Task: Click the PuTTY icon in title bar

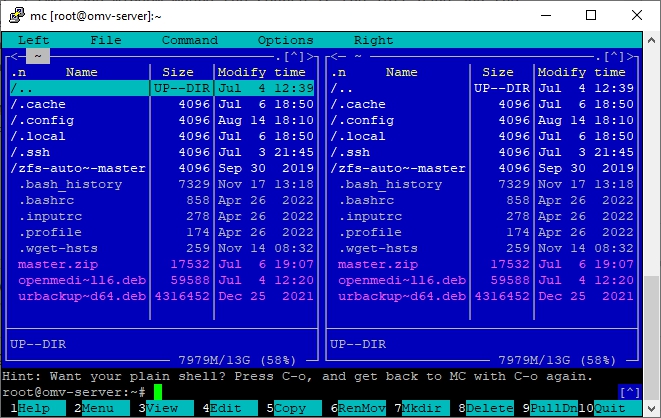Action: point(15,14)
